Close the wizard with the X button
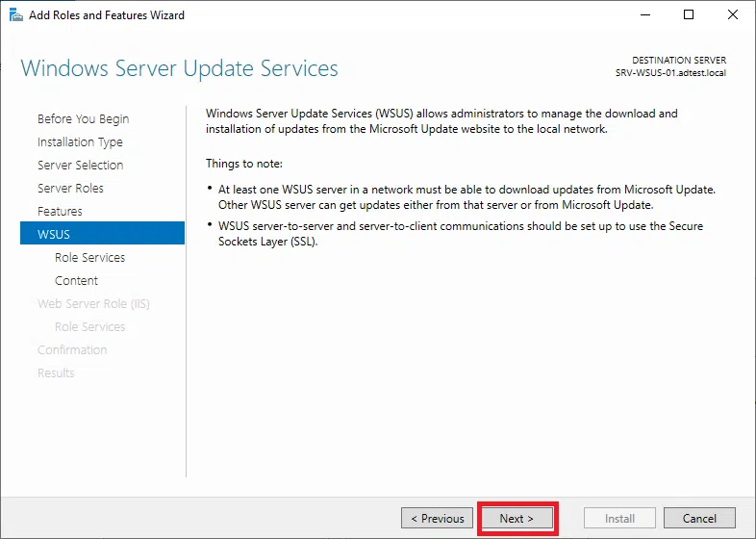The width and height of the screenshot is (756, 539). click(733, 15)
